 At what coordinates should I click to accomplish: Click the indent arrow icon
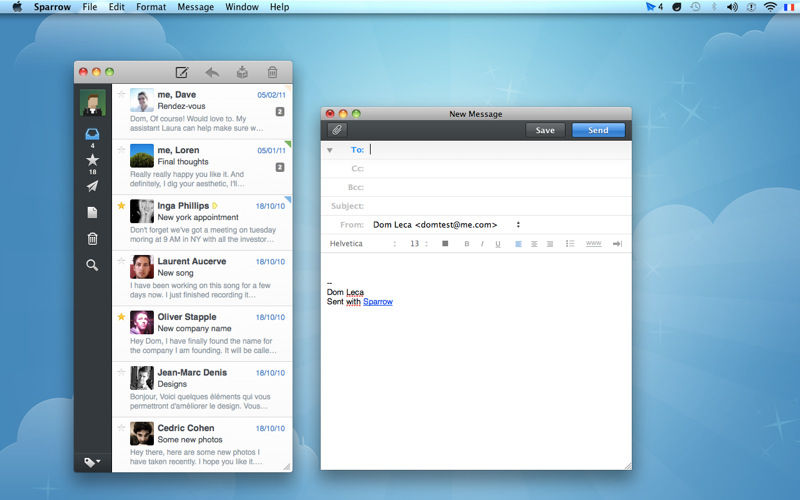pos(617,244)
